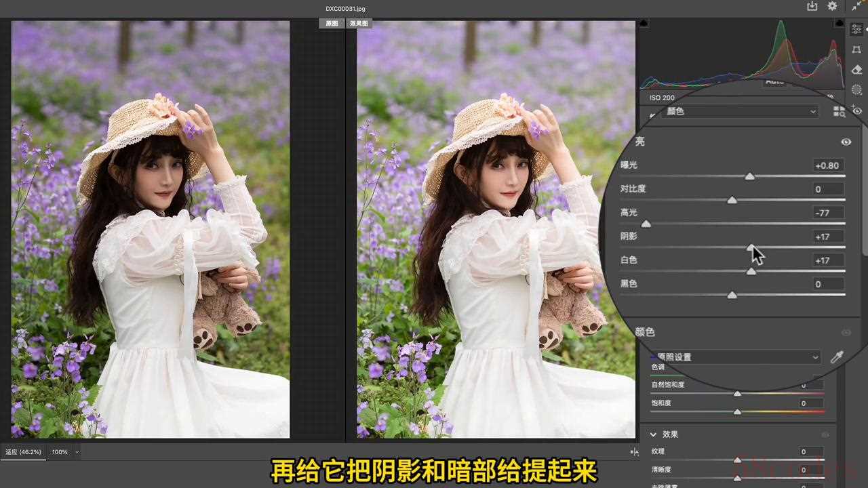Select the Red Eye removal tool
The width and height of the screenshot is (868, 488).
click(x=856, y=110)
